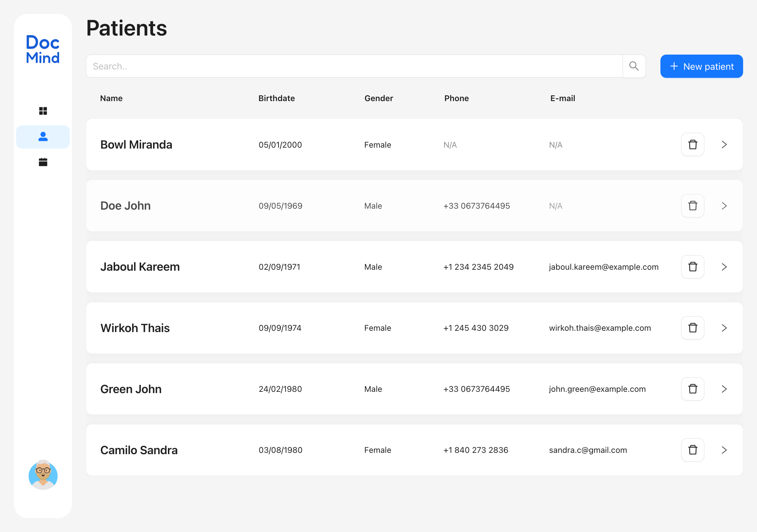
Task: Delete Camilo Sandra using trash icon
Action: click(693, 450)
